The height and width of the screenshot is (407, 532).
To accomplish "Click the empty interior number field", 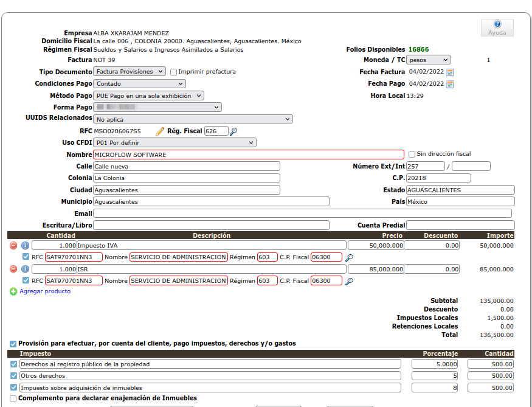I will point(471,166).
